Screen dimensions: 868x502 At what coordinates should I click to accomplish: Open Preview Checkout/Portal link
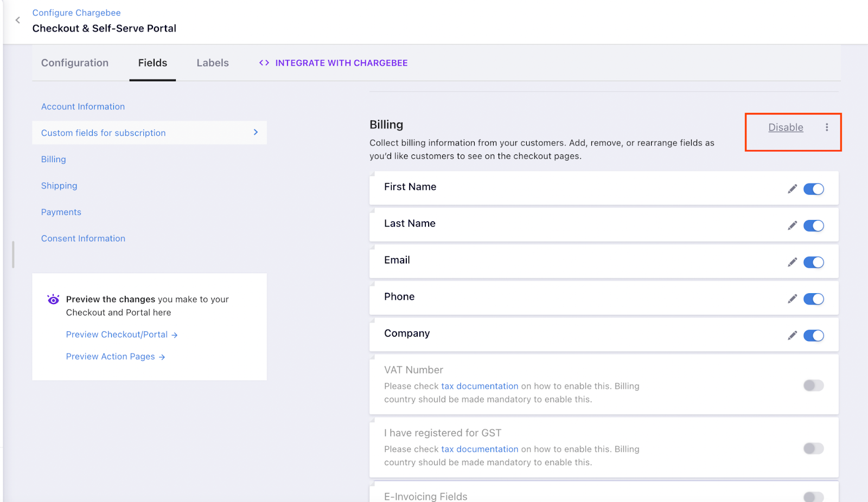tap(122, 334)
